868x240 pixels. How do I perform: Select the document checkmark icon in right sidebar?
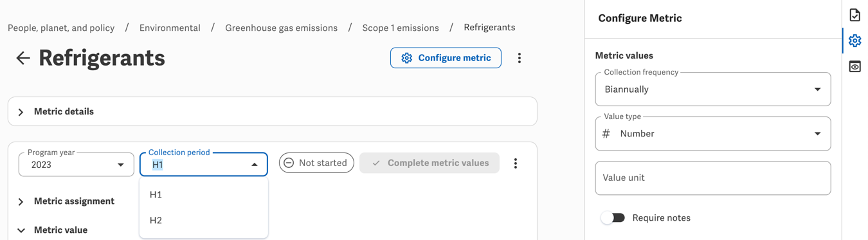click(x=854, y=15)
